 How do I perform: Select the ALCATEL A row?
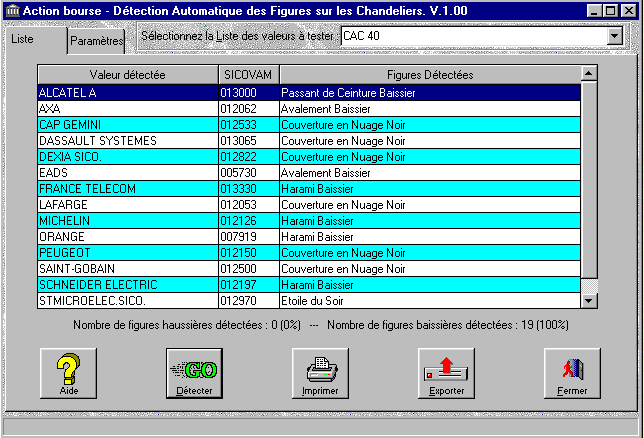(309, 93)
